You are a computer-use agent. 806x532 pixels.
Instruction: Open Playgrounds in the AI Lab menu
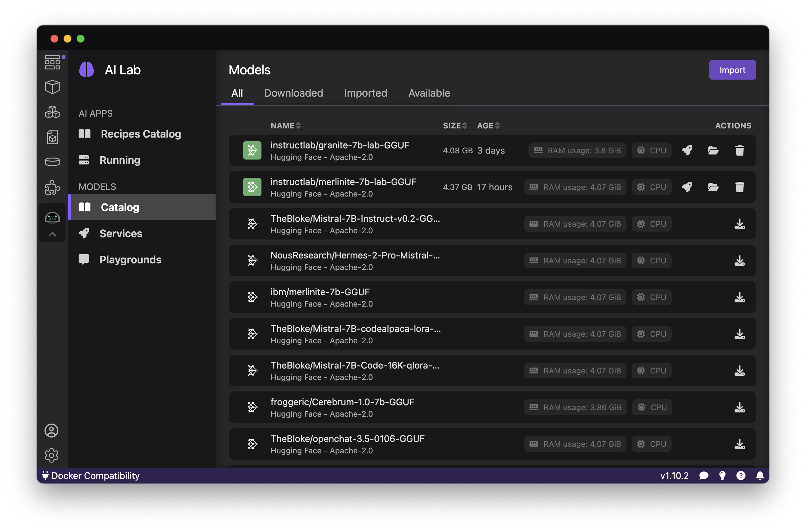(130, 259)
